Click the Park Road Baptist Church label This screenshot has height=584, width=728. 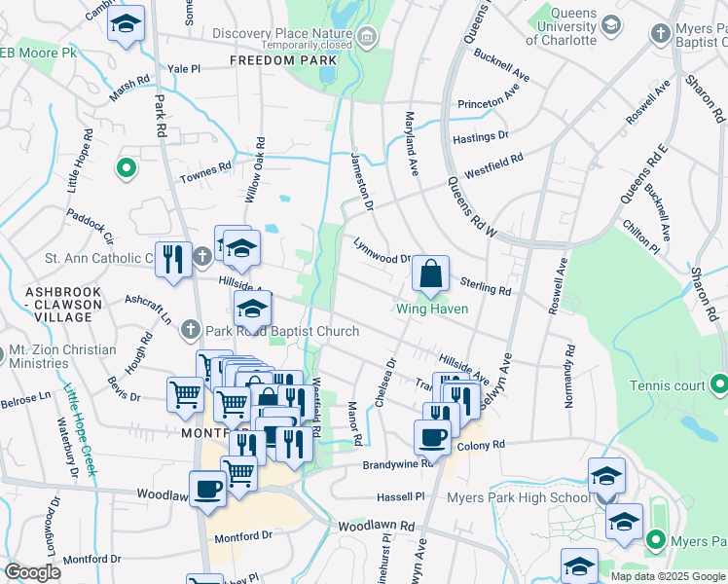(282, 331)
